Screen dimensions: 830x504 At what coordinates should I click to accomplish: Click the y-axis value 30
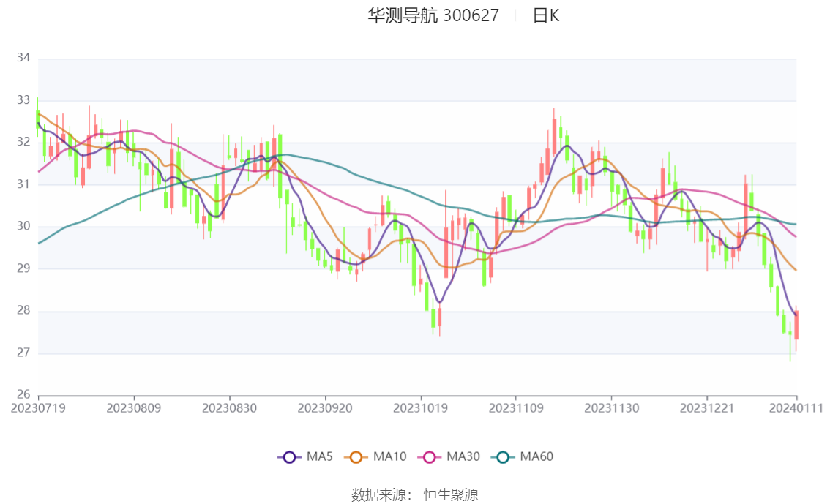tap(23, 226)
